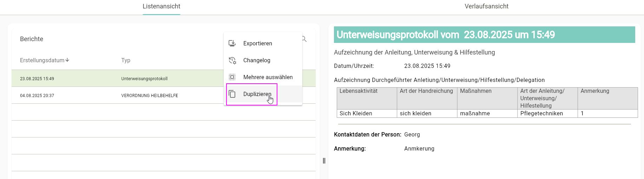Click the sort arrow next to Erstellungsdatum
Image resolution: width=644 pixels, height=179 pixels.
(x=67, y=60)
